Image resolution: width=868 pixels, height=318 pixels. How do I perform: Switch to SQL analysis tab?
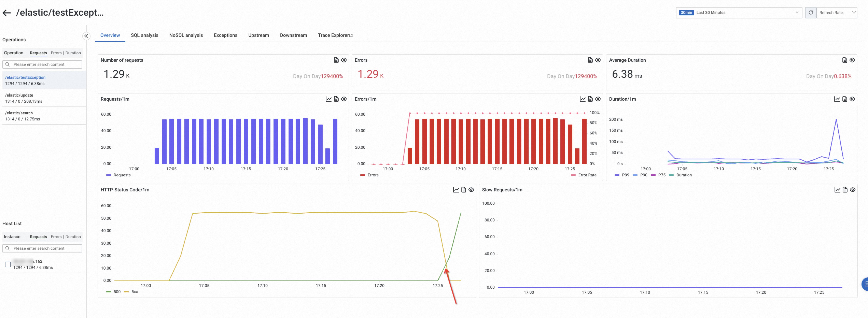[144, 35]
